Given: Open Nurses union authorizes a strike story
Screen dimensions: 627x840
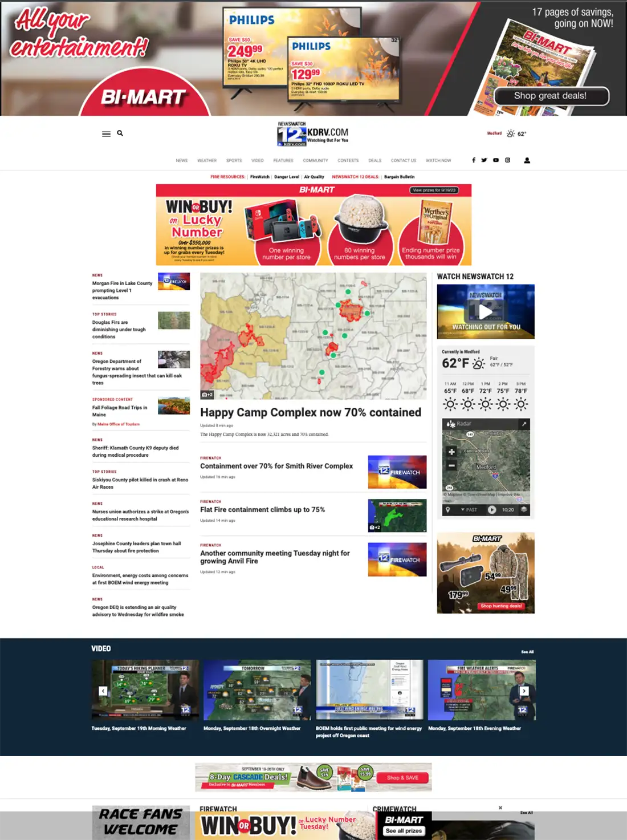Looking at the screenshot, I should pyautogui.click(x=140, y=516).
